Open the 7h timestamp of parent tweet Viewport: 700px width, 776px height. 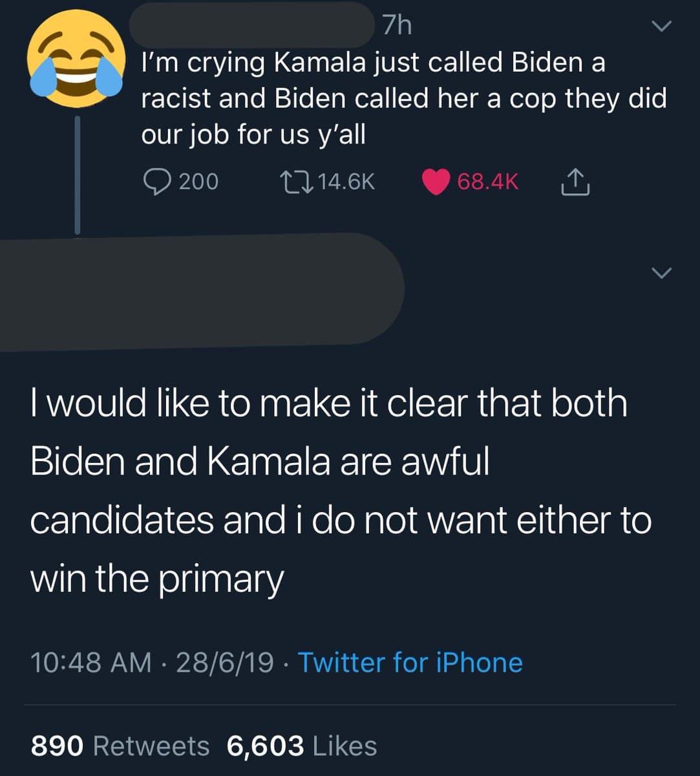click(396, 25)
